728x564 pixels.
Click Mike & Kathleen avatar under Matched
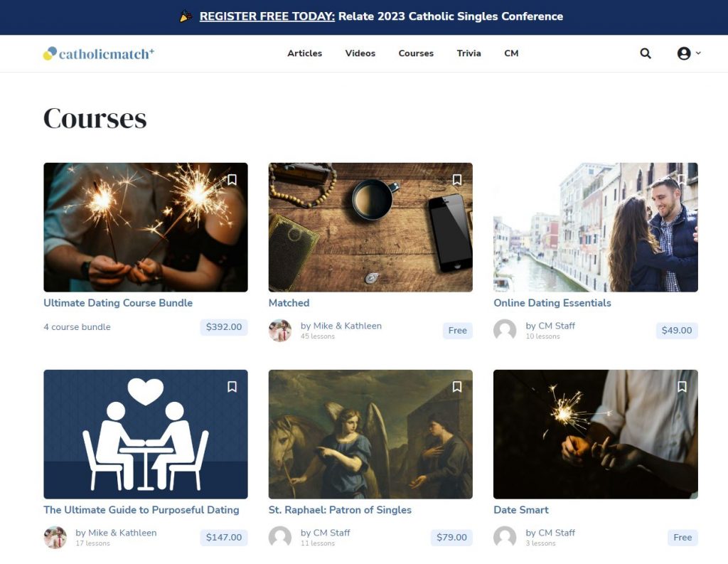click(x=280, y=330)
